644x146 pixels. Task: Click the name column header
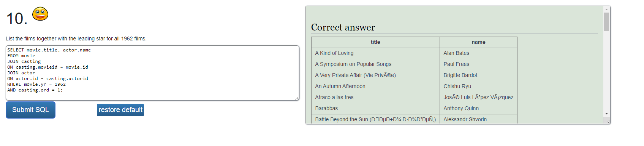pyautogui.click(x=478, y=42)
